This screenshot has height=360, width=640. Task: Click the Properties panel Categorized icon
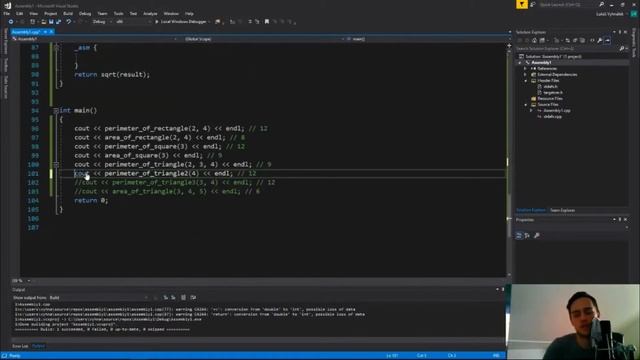point(519,236)
